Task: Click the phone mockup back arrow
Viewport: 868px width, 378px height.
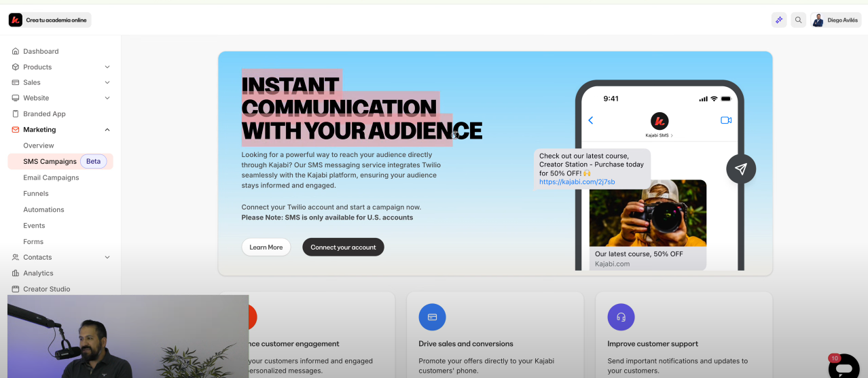Action: tap(590, 120)
